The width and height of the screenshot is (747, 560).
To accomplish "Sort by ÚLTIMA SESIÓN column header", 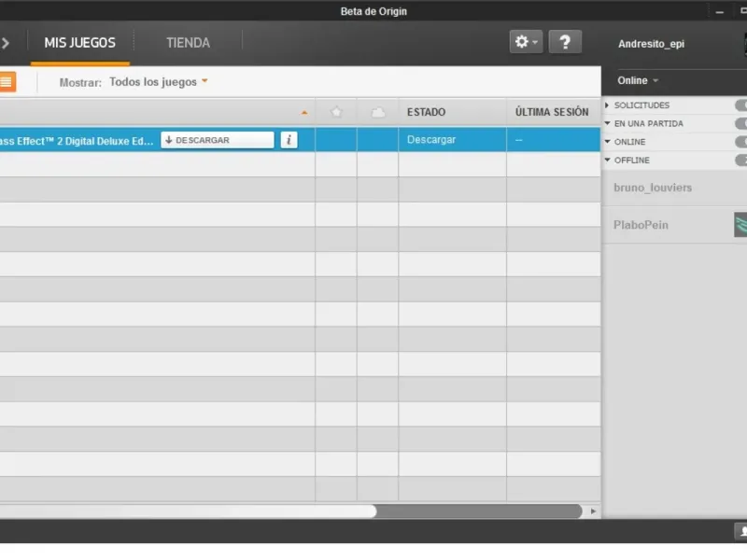I will 552,112.
